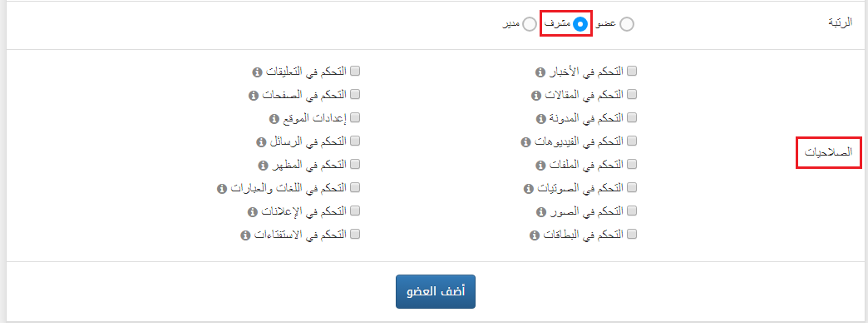Enable التحكم في الرسائل permission
The image size is (868, 327).
pos(355,141)
